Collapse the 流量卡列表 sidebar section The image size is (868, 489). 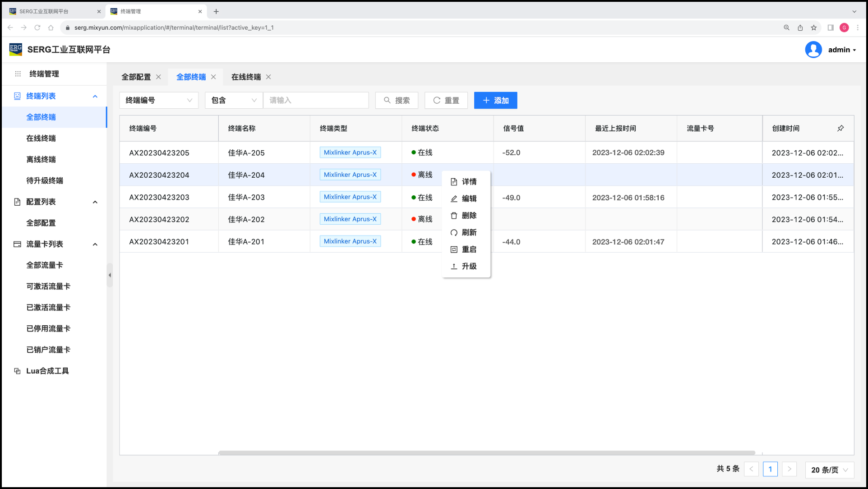pos(95,244)
